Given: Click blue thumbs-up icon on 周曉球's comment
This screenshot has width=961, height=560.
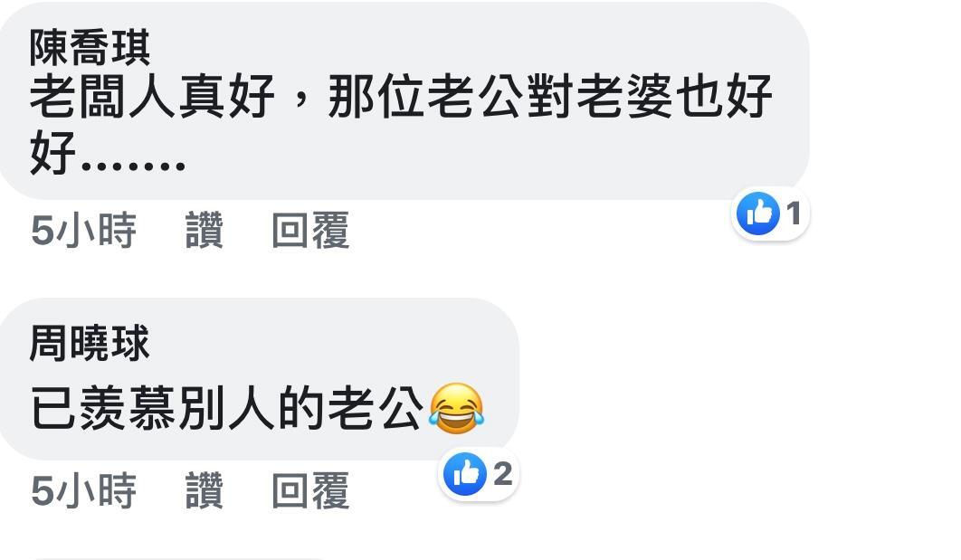Looking at the screenshot, I should coord(465,474).
